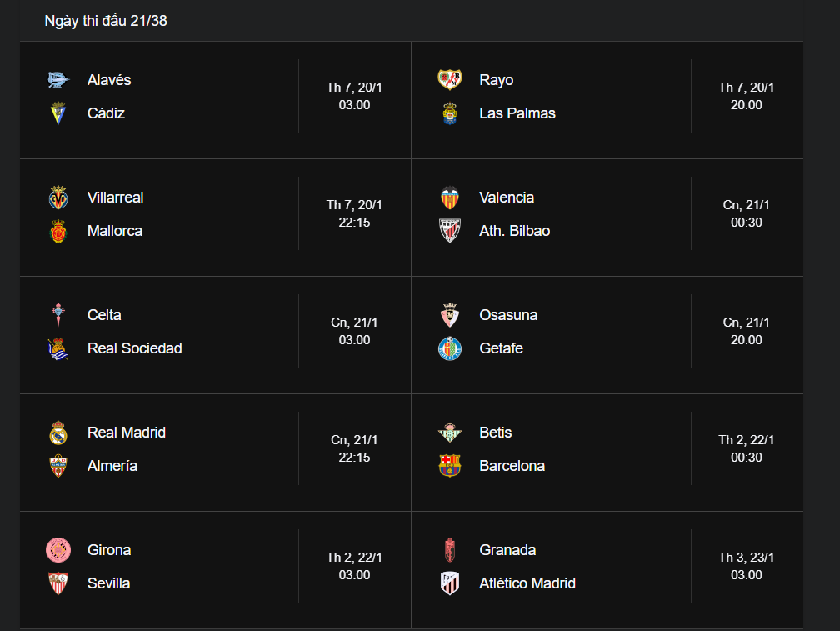
Task: Click the Alavés team crest
Action: click(57, 80)
